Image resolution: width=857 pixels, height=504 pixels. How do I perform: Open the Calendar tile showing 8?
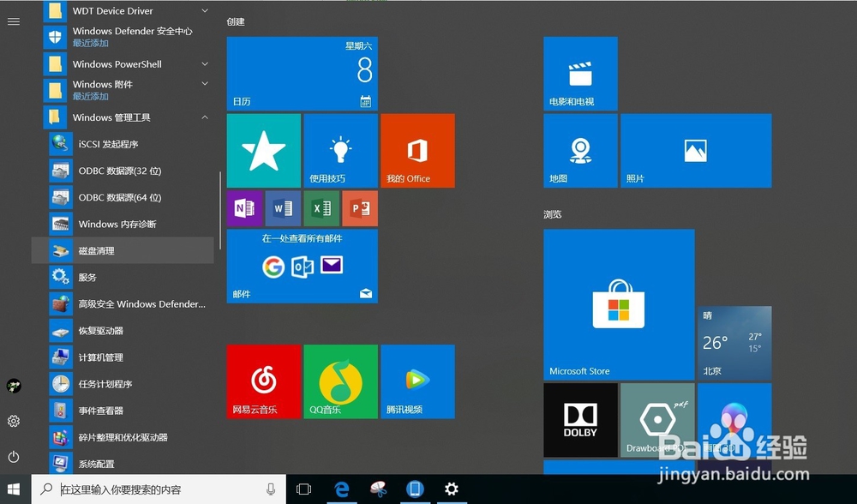point(303,74)
